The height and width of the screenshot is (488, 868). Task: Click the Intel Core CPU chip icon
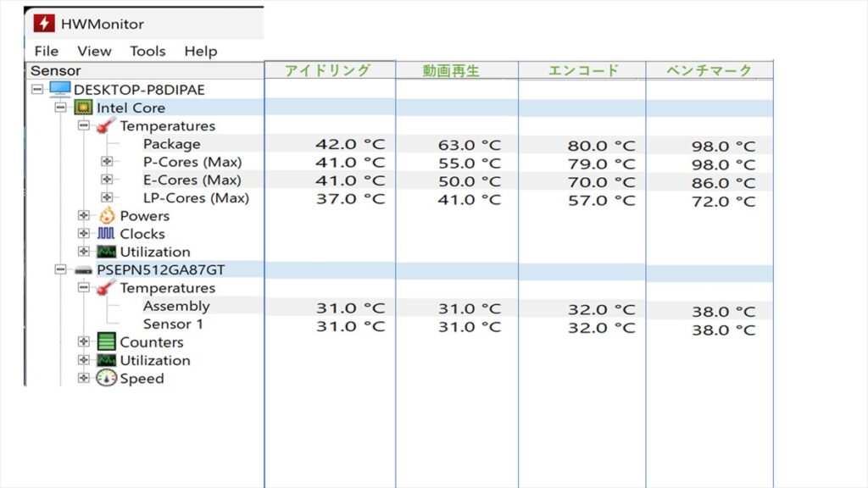click(83, 107)
